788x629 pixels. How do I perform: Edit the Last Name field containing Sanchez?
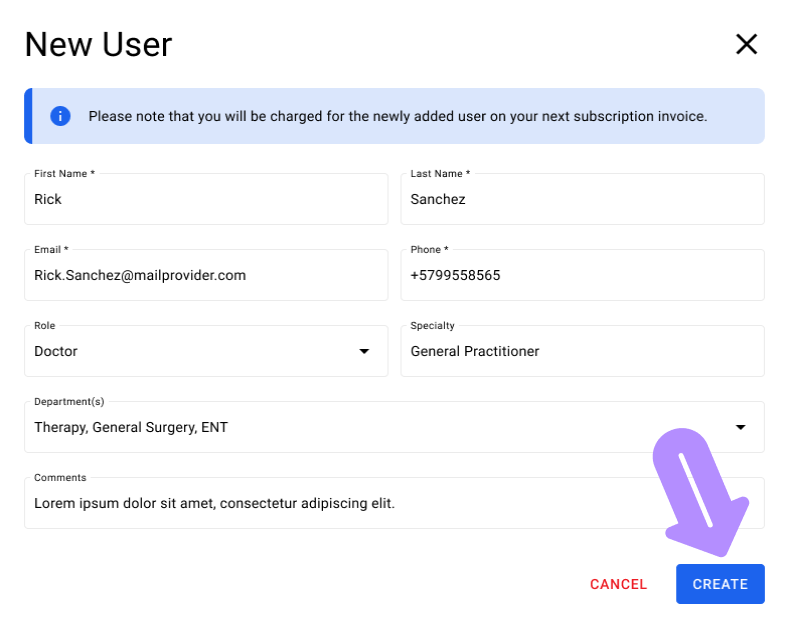pyautogui.click(x=582, y=199)
